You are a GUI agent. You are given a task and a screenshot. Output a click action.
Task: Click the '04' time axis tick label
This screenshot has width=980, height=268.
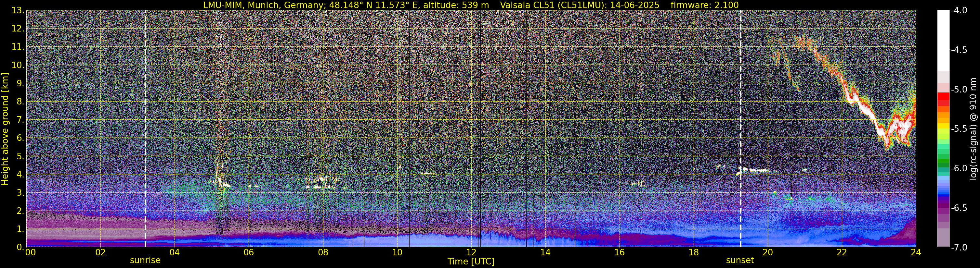pos(174,252)
